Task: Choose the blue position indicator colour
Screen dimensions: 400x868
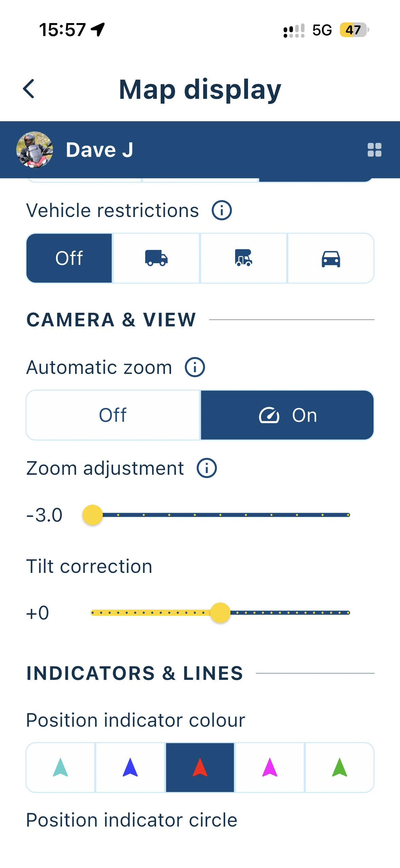Action: (130, 767)
